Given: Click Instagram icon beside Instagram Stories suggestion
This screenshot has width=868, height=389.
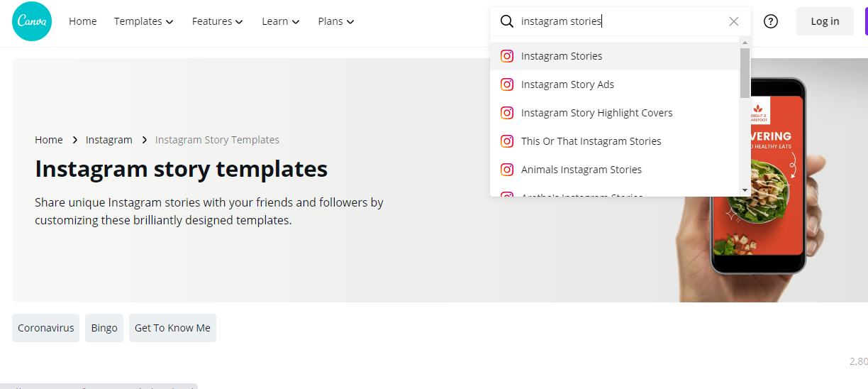Looking at the screenshot, I should 507,56.
